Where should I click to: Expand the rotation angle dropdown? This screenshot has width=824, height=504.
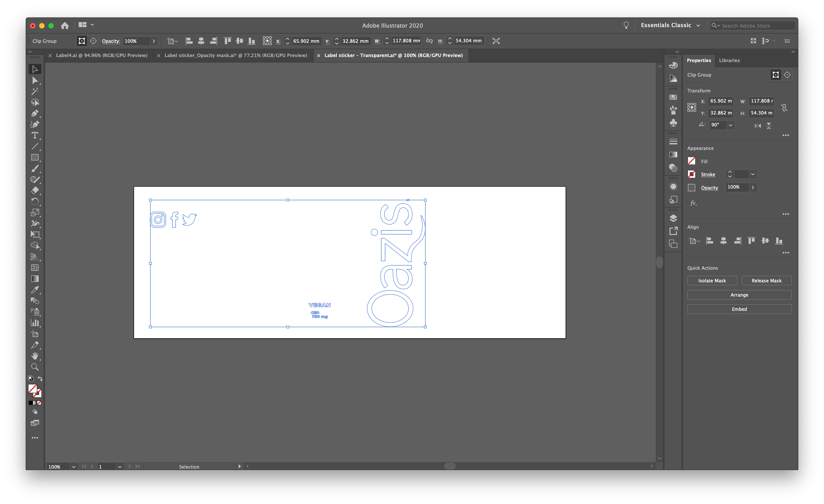click(x=731, y=125)
